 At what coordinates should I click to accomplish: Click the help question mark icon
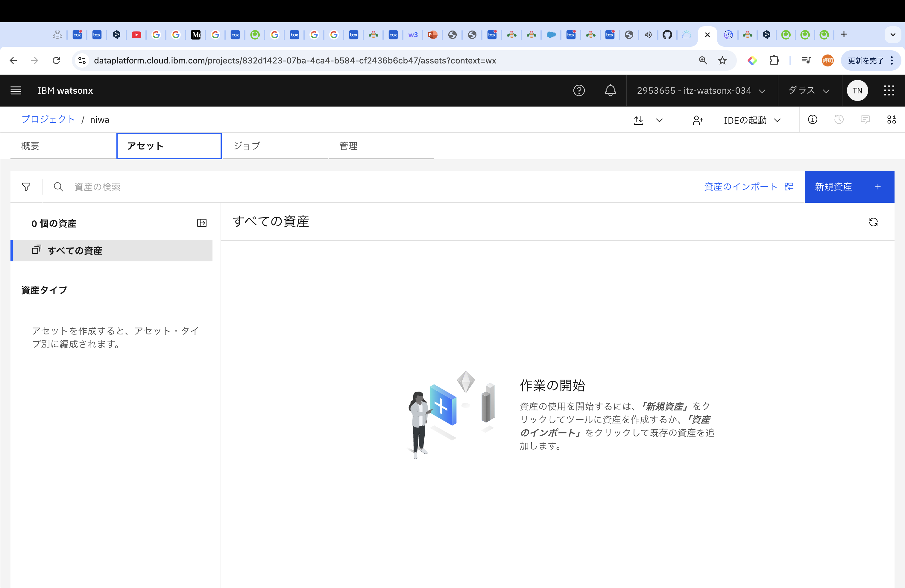tap(579, 90)
